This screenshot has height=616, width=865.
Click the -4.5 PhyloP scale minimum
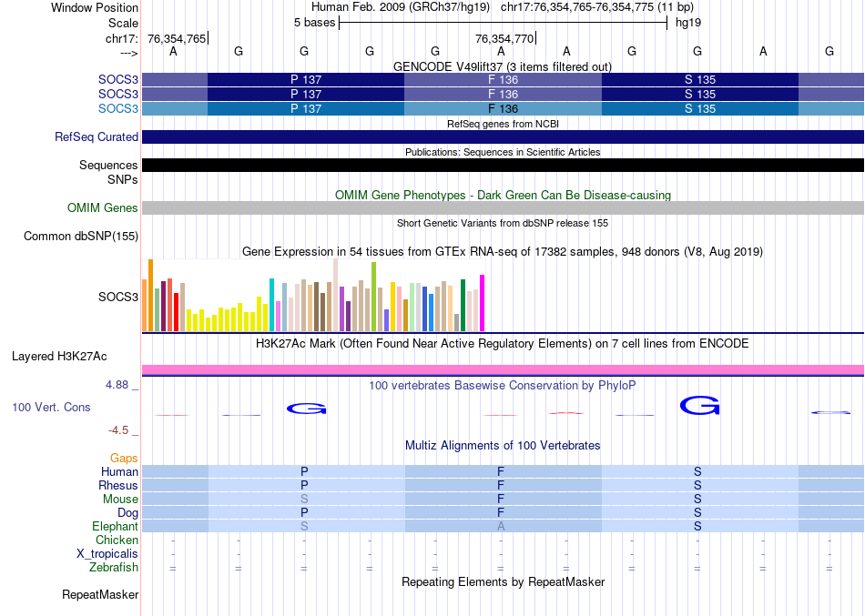(118, 430)
